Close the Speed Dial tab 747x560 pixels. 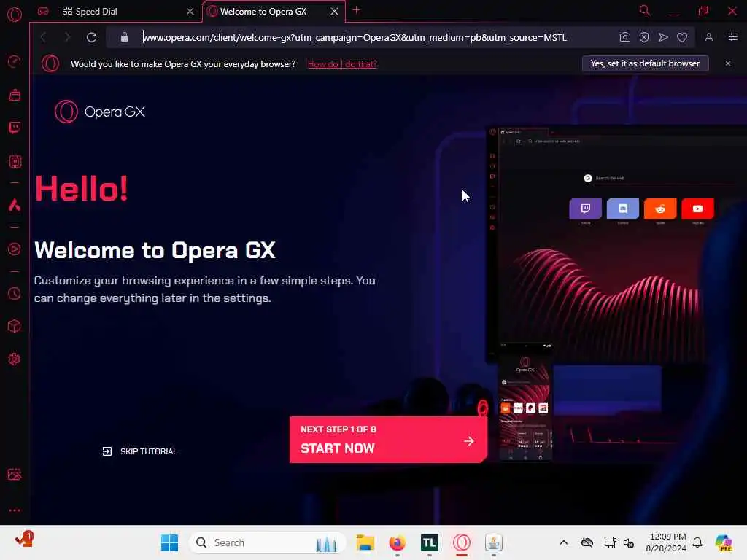(190, 11)
